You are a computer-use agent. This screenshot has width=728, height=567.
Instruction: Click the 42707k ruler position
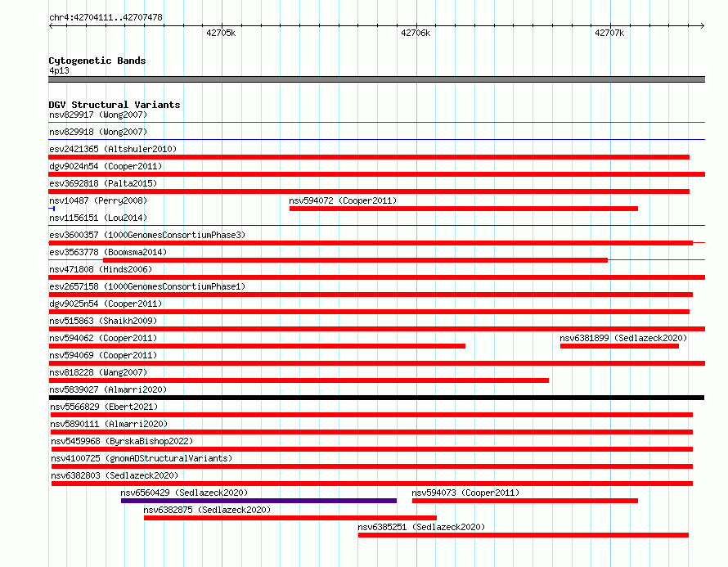[x=609, y=33]
